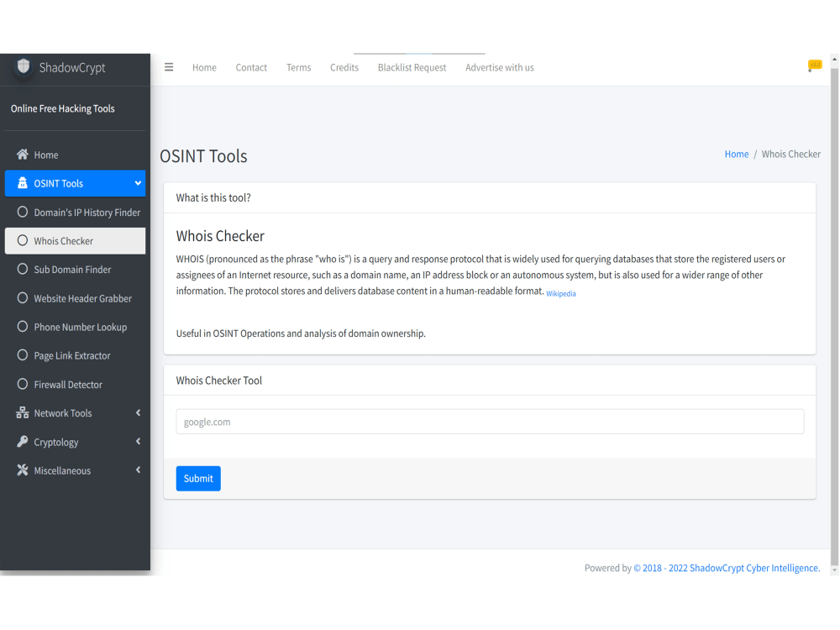Screen dimensions: 840x630
Task: Open Firewall Detector tool
Action: (x=75, y=385)
